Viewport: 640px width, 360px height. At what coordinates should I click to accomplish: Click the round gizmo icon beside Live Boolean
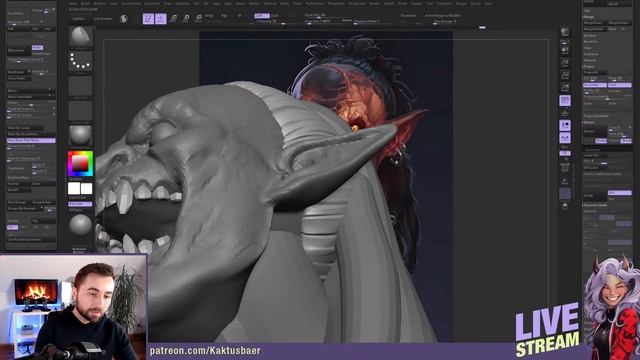124,19
